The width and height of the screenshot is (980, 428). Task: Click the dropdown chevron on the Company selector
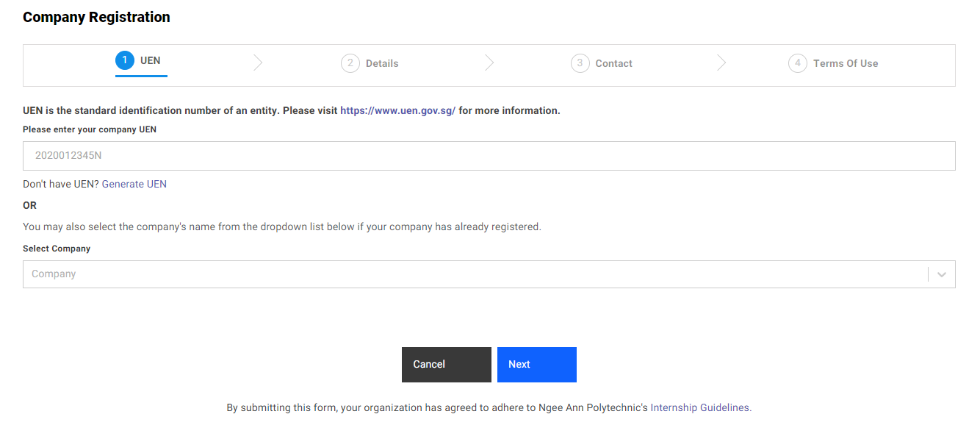(941, 274)
